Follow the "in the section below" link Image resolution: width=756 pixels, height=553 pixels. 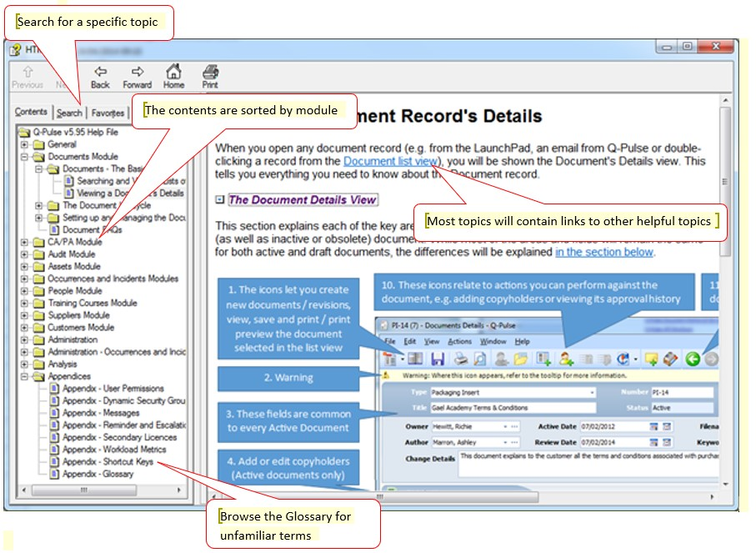click(x=604, y=252)
